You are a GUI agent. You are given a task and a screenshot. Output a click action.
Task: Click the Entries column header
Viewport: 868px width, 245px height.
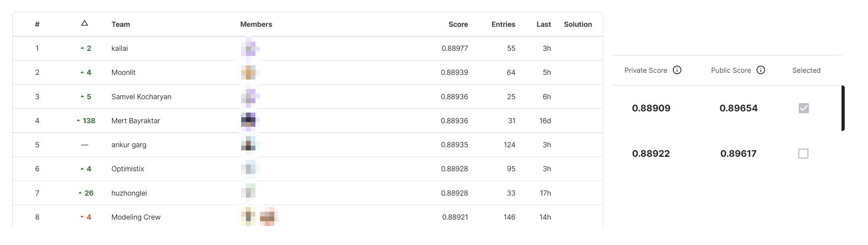click(x=503, y=24)
